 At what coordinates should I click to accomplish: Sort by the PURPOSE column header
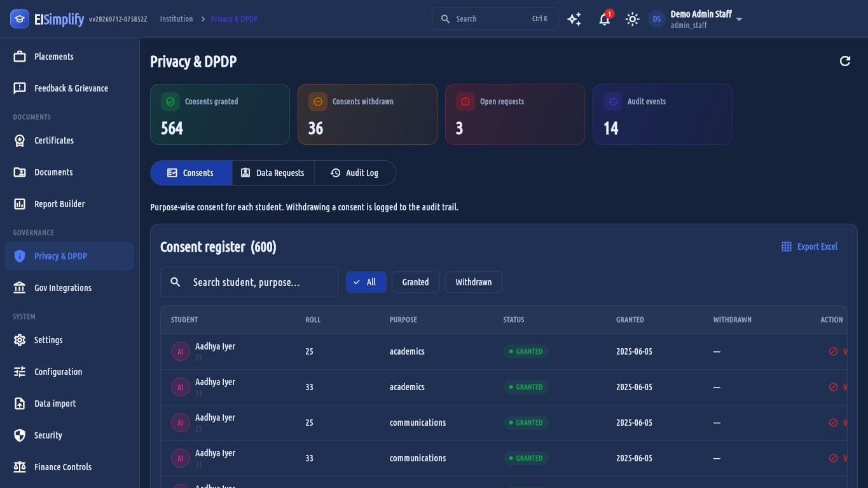403,320
